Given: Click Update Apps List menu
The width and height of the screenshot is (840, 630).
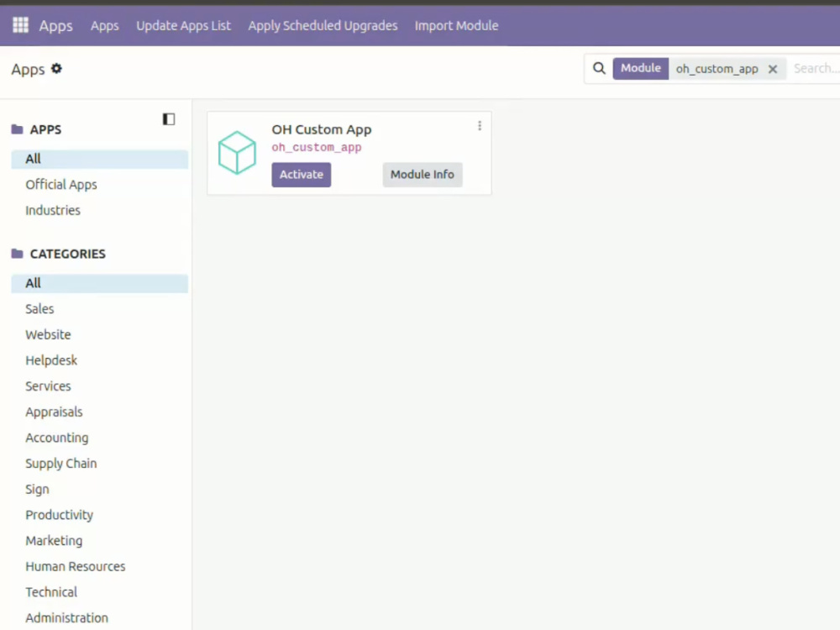Looking at the screenshot, I should click(183, 26).
